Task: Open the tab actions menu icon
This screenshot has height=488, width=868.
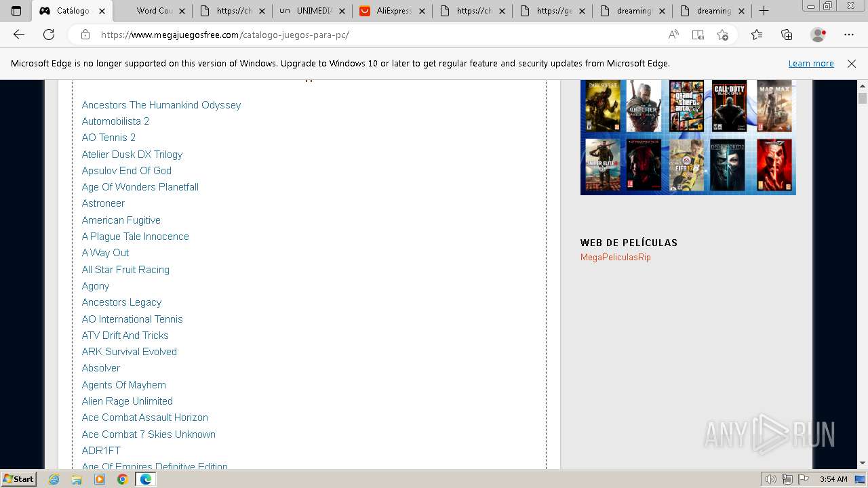Action: click(x=16, y=11)
